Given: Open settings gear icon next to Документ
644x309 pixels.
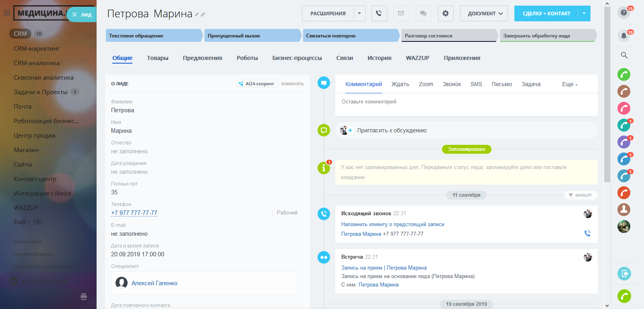Looking at the screenshot, I should pyautogui.click(x=445, y=13).
